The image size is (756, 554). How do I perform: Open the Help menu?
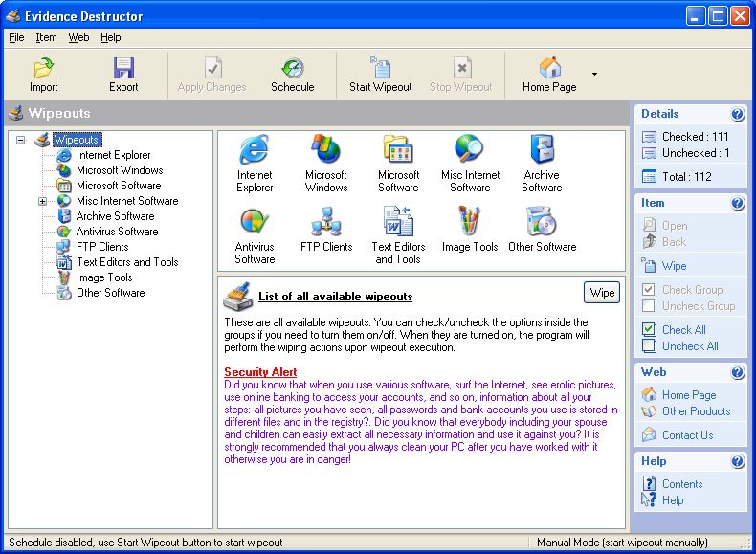coord(111,37)
